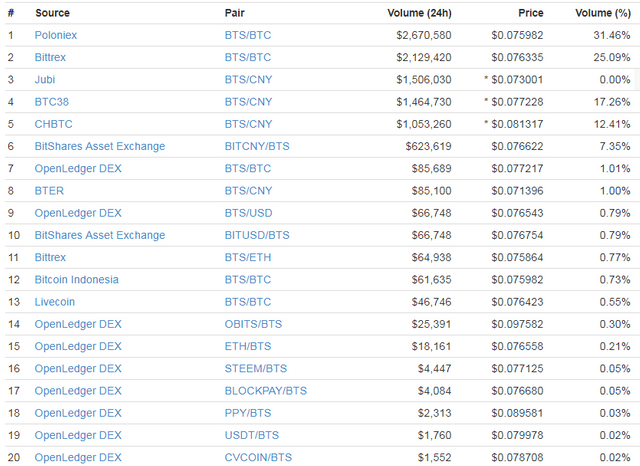Open the BTC38 exchange link
640x466 pixels.
[x=52, y=102]
